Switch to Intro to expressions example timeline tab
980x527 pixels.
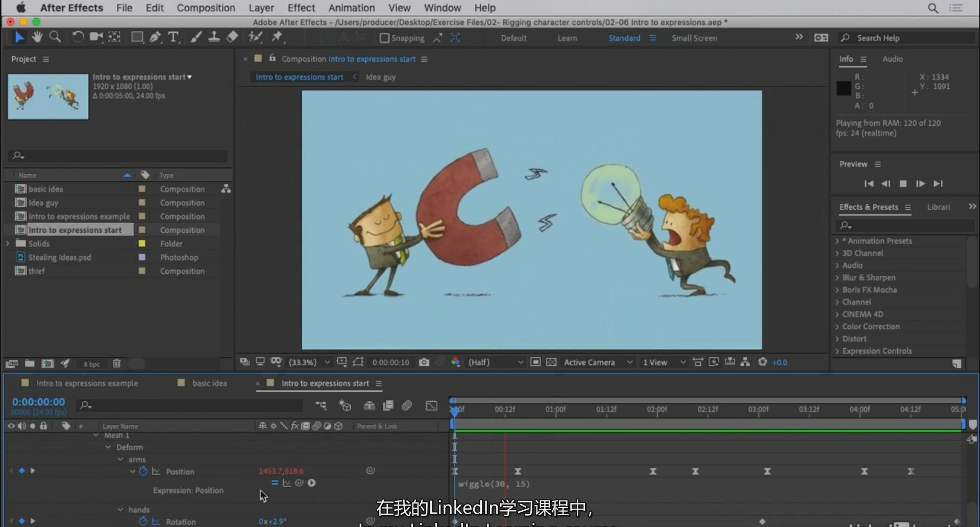pos(87,383)
